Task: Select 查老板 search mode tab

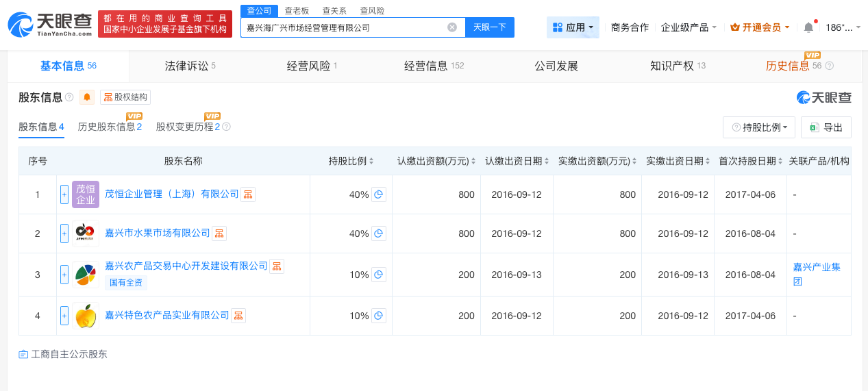Action: 297,10
